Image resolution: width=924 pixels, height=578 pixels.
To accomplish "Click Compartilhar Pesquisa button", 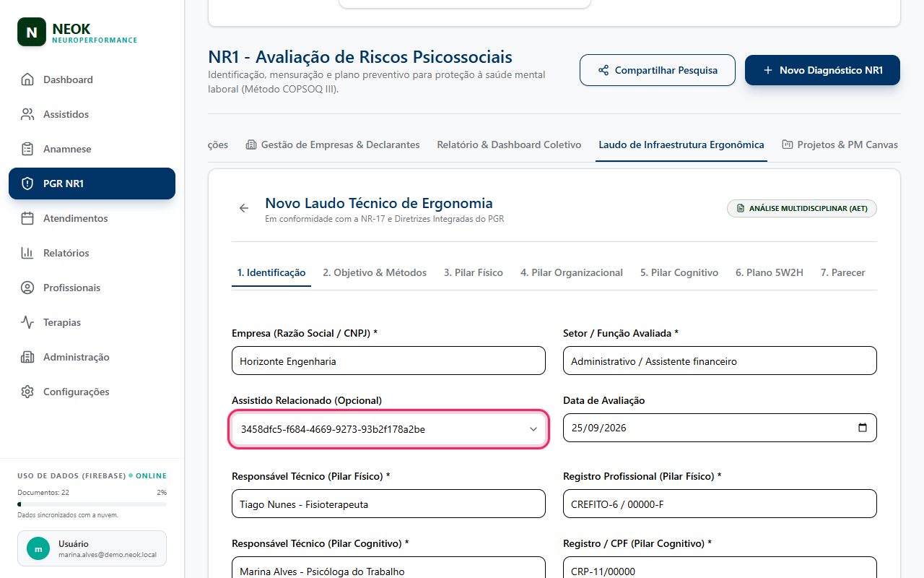I will coord(658,70).
